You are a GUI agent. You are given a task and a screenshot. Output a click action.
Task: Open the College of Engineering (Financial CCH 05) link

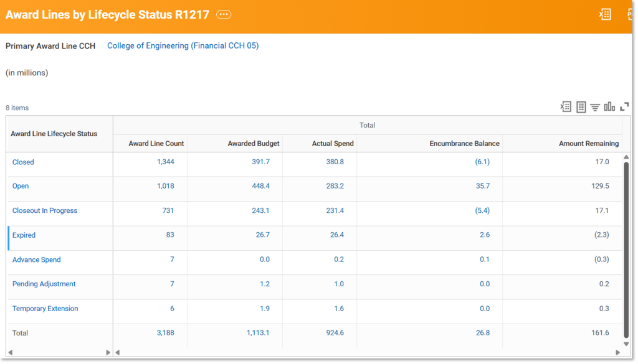click(183, 45)
